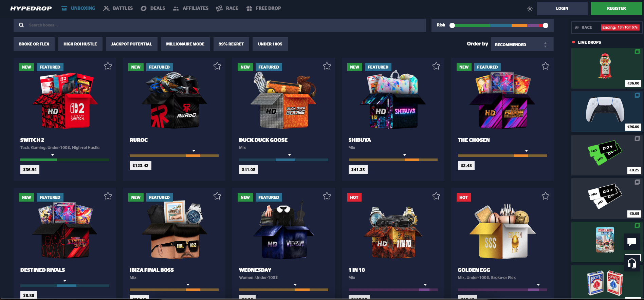Click the Register button
The image size is (644, 300).
(x=616, y=8)
